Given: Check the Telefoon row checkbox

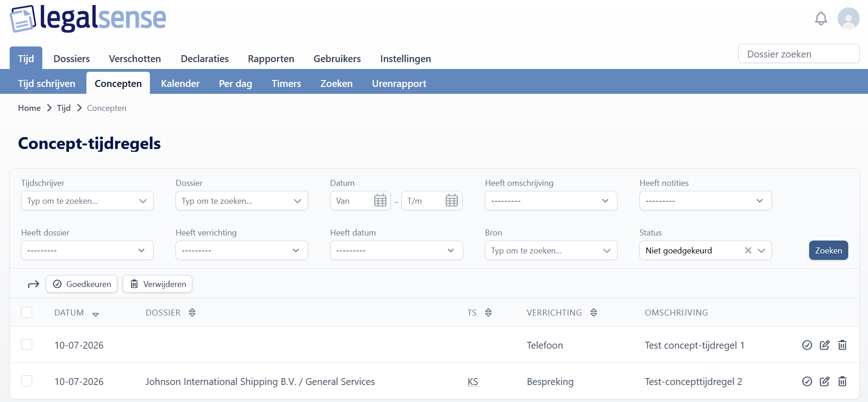Looking at the screenshot, I should click(27, 345).
